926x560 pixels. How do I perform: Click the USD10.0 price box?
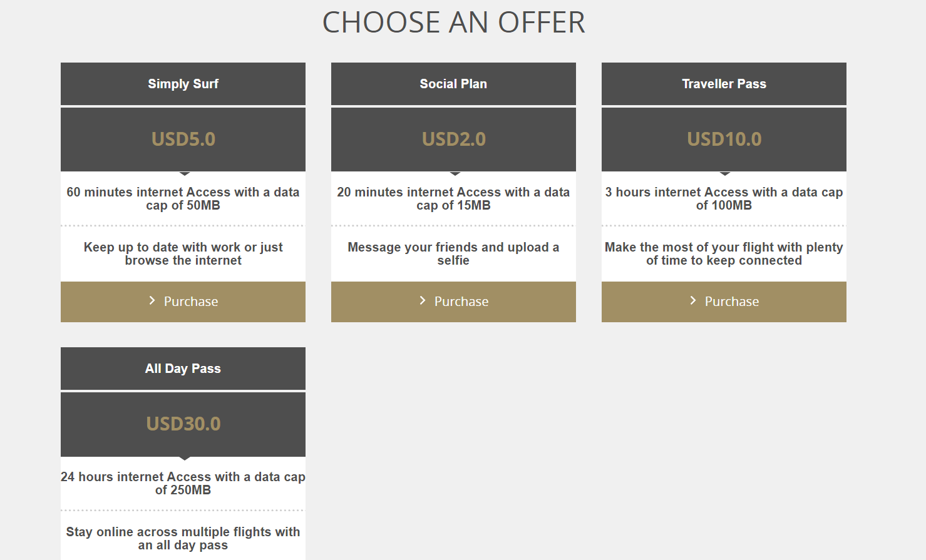724,140
